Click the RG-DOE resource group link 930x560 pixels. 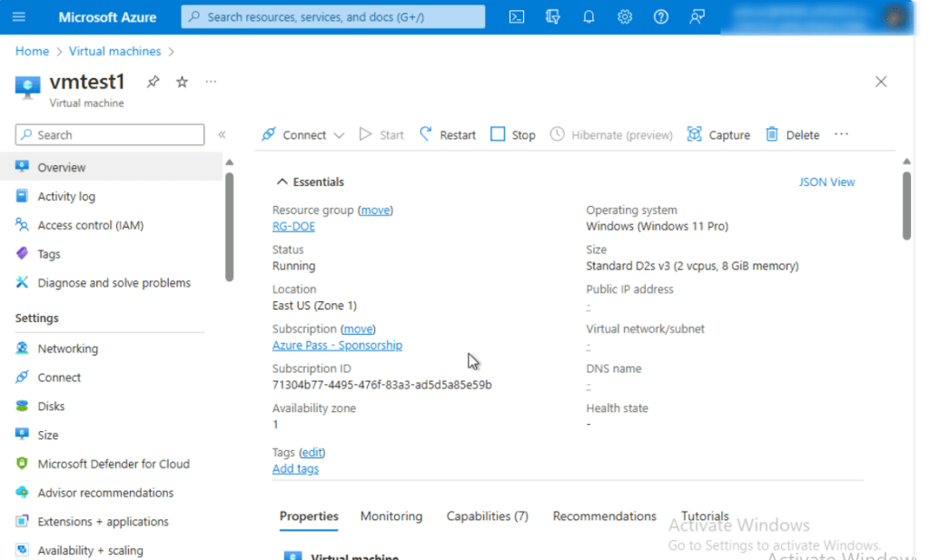[x=293, y=226]
